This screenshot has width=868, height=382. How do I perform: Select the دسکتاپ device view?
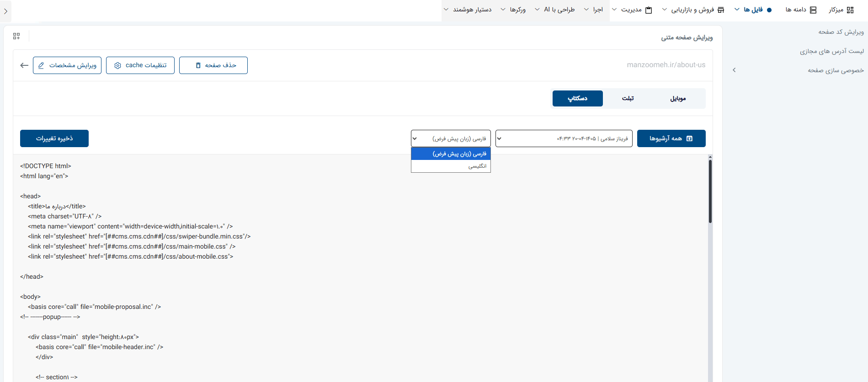(x=578, y=98)
